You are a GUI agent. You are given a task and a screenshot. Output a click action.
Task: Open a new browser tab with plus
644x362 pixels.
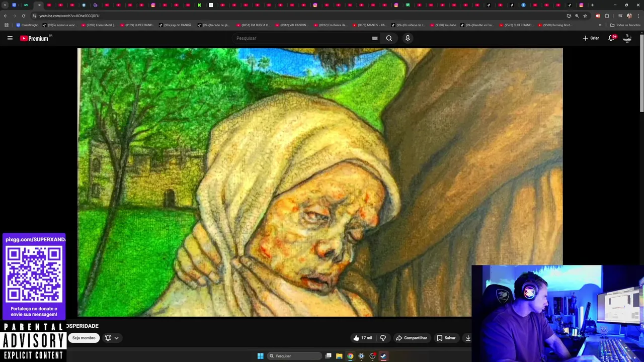click(x=592, y=5)
